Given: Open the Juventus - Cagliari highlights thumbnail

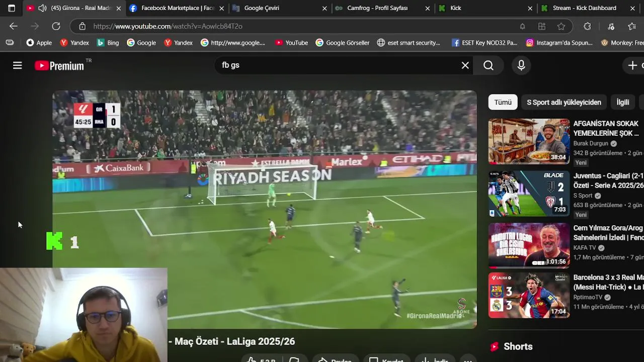Looking at the screenshot, I should pyautogui.click(x=529, y=194).
